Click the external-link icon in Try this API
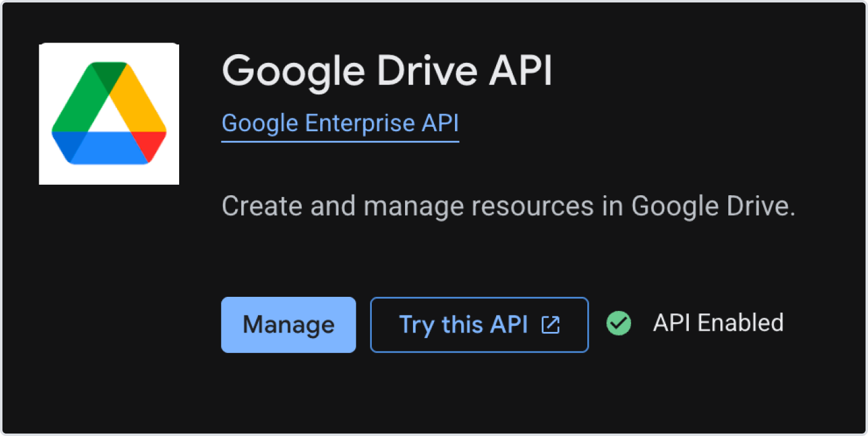This screenshot has width=868, height=436. tap(550, 325)
